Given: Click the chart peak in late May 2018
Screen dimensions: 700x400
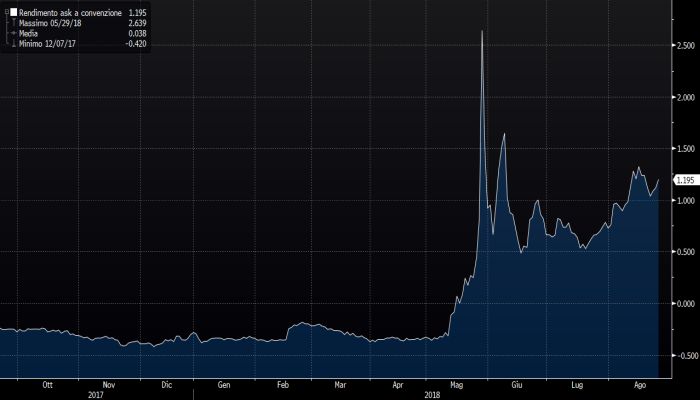Looking at the screenshot, I should [x=482, y=32].
